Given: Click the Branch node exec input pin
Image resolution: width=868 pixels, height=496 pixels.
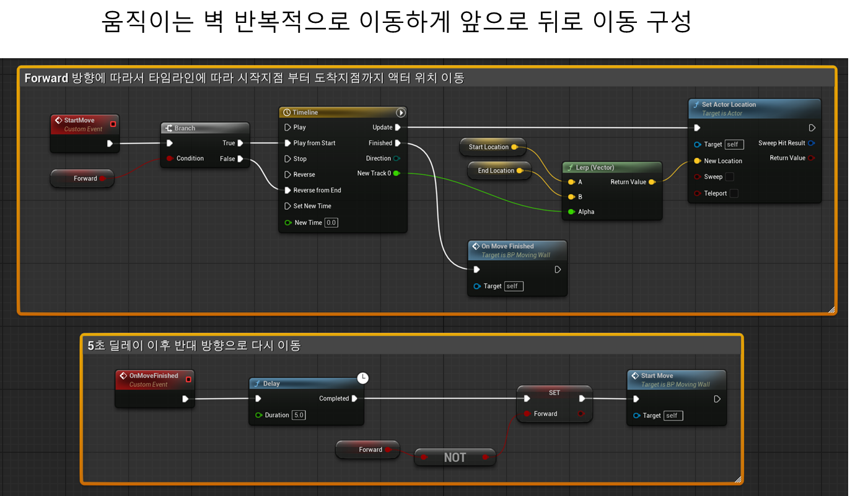Looking at the screenshot, I should coord(169,143).
